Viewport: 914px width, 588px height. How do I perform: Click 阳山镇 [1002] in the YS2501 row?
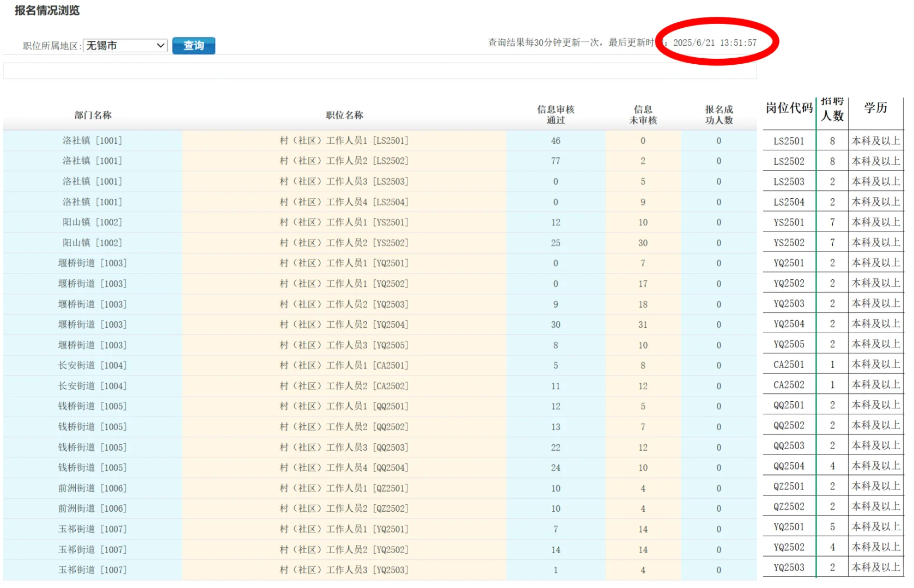click(93, 222)
